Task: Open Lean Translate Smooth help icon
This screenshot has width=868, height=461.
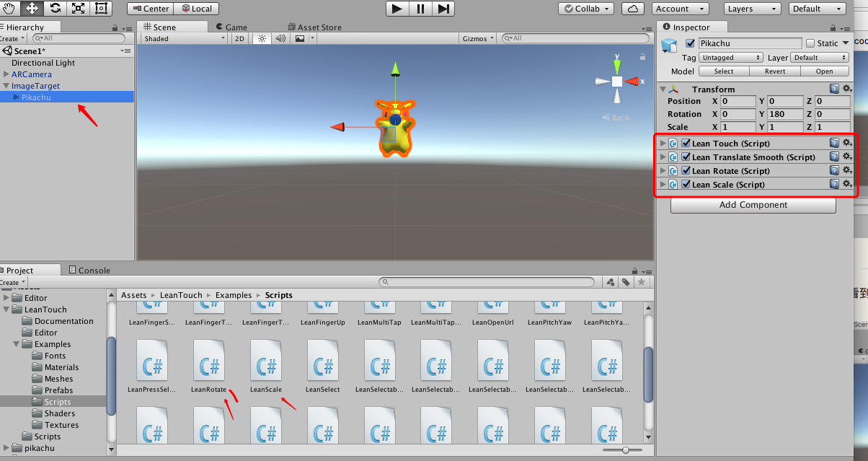Action: coord(834,157)
